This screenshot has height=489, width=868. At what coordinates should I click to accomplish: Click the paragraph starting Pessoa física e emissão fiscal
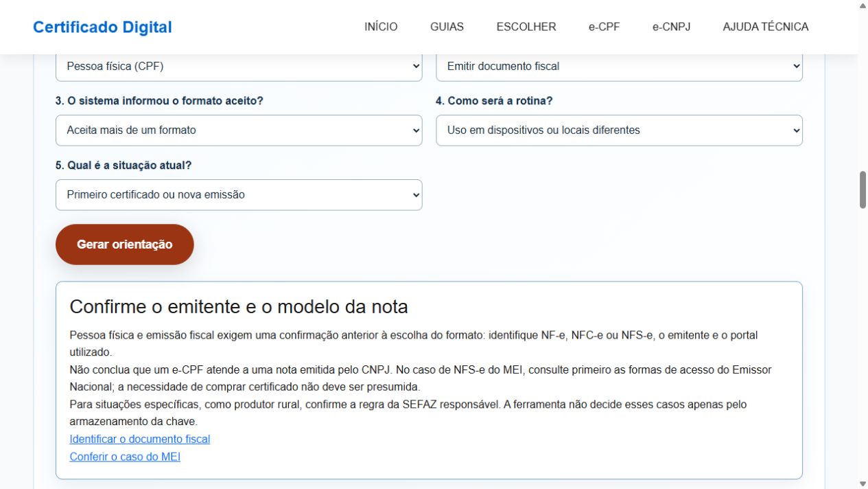point(414,344)
